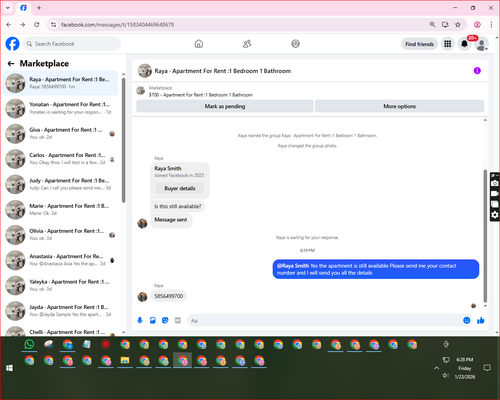This screenshot has height=400, width=500.
Task: Open the Olivia apartment conversation
Action: pyautogui.click(x=61, y=235)
